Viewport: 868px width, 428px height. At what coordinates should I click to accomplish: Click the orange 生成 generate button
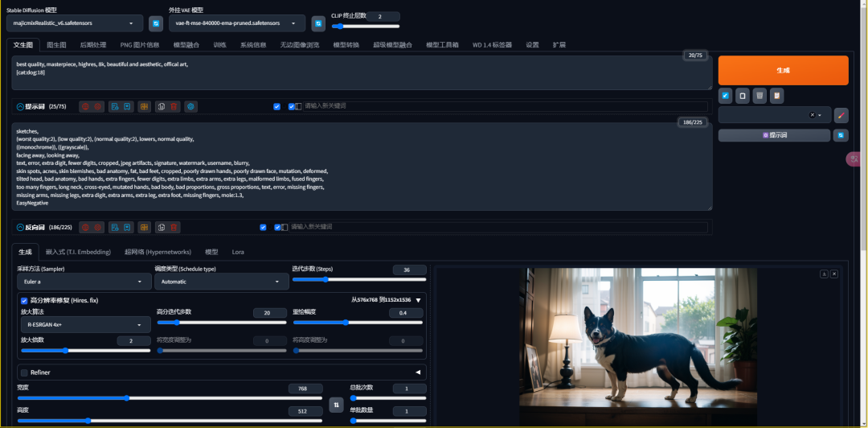pos(784,71)
